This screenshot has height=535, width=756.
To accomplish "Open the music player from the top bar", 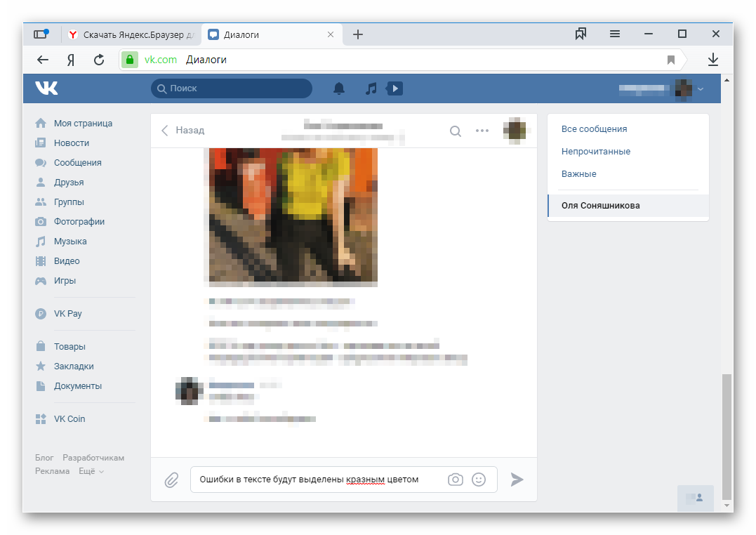I will [371, 88].
